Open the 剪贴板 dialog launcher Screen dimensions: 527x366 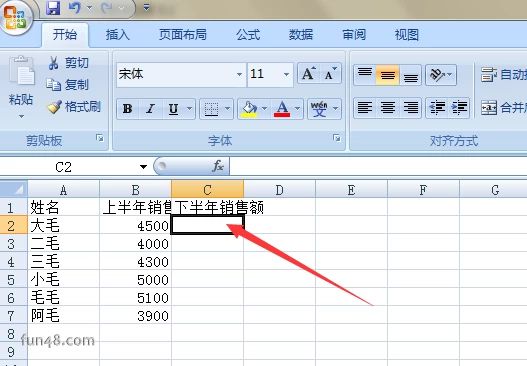[x=100, y=138]
